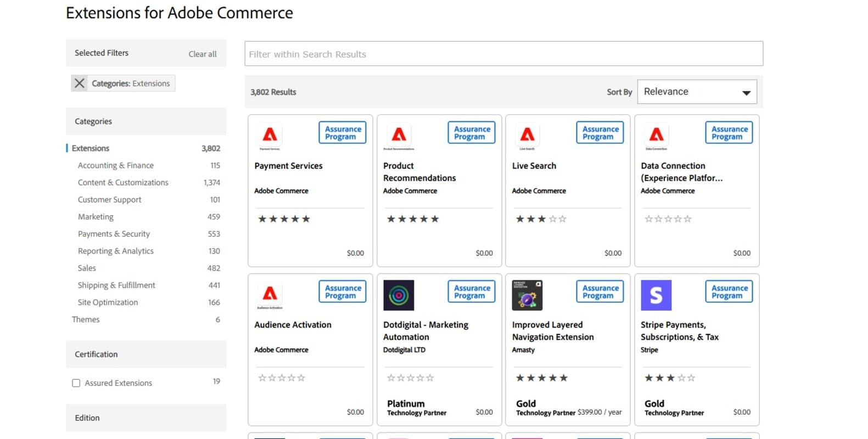Click the Clear all filters link
Viewport: 868px width, 439px height.
click(203, 54)
